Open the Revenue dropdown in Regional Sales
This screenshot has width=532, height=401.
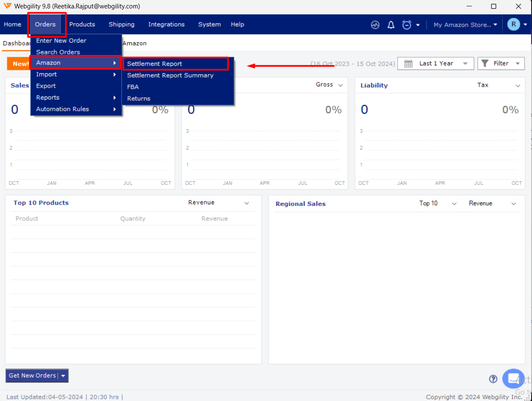pyautogui.click(x=492, y=203)
